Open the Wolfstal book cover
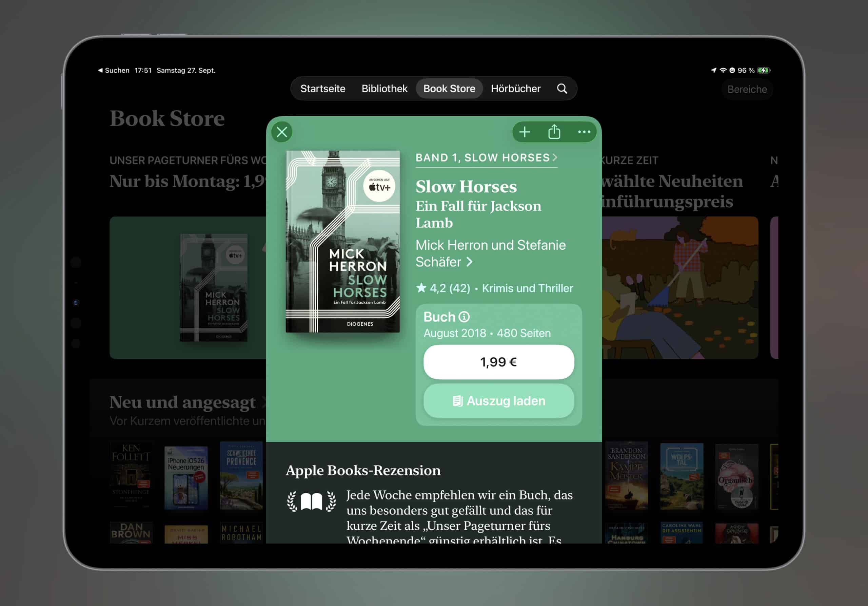The image size is (868, 606). tap(682, 476)
